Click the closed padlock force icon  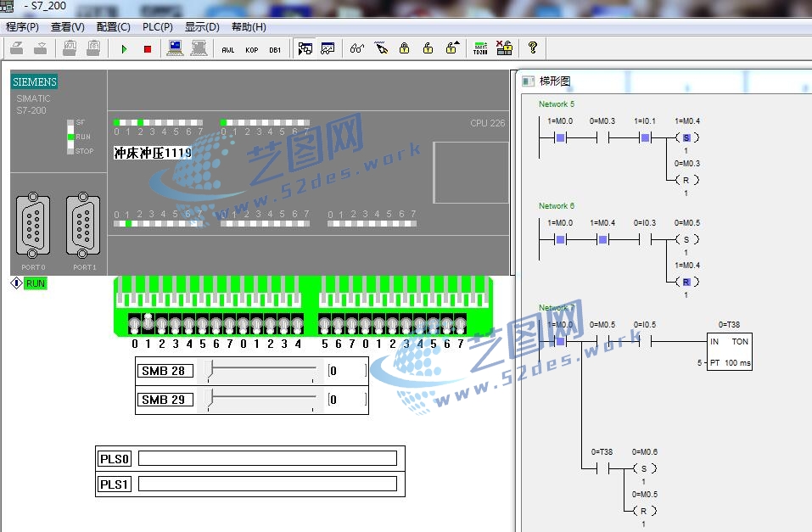(x=405, y=48)
